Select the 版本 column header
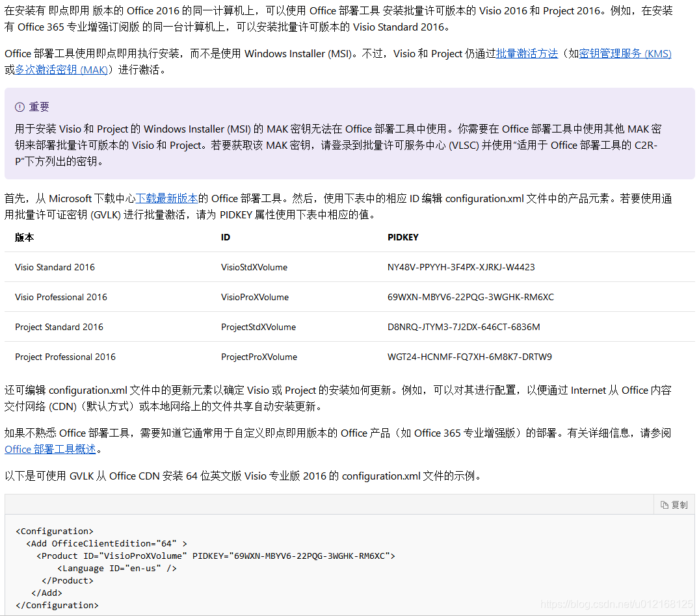 (24, 237)
